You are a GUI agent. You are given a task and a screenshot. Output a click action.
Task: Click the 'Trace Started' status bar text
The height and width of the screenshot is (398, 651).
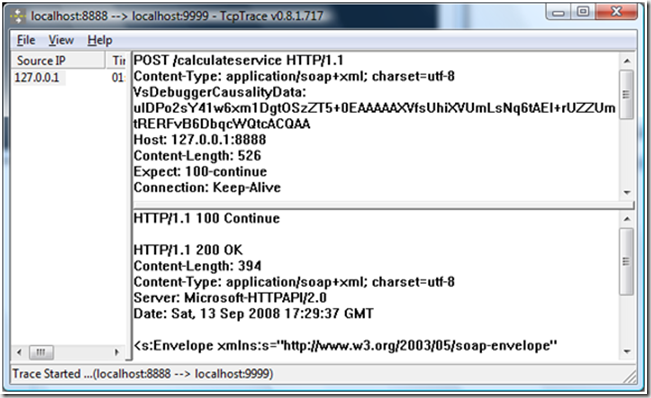[143, 374]
